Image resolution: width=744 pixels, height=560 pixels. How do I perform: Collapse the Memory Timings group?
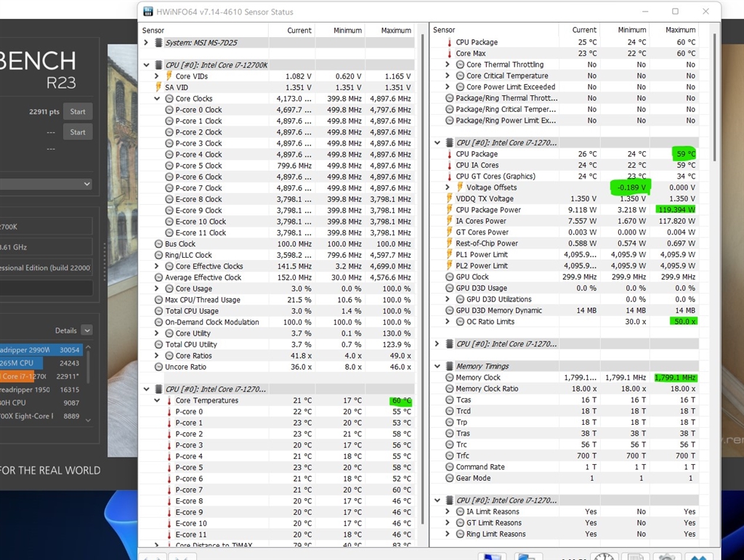pyautogui.click(x=437, y=366)
